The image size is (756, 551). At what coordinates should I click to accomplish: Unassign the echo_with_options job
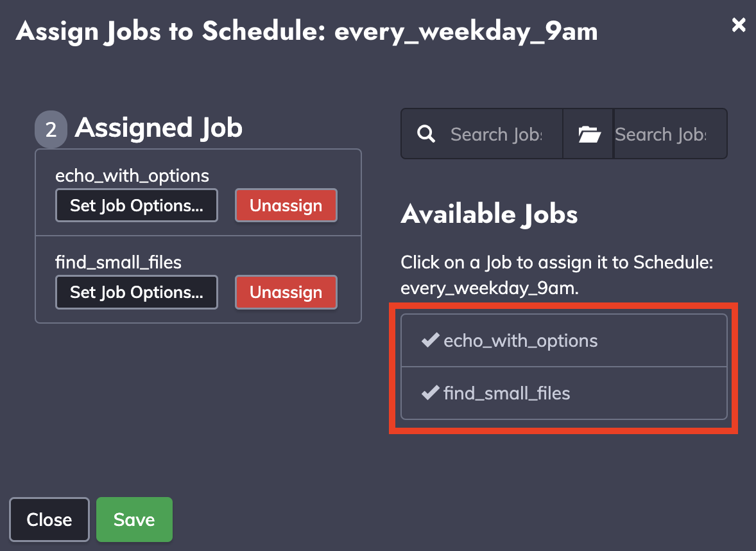pyautogui.click(x=286, y=206)
